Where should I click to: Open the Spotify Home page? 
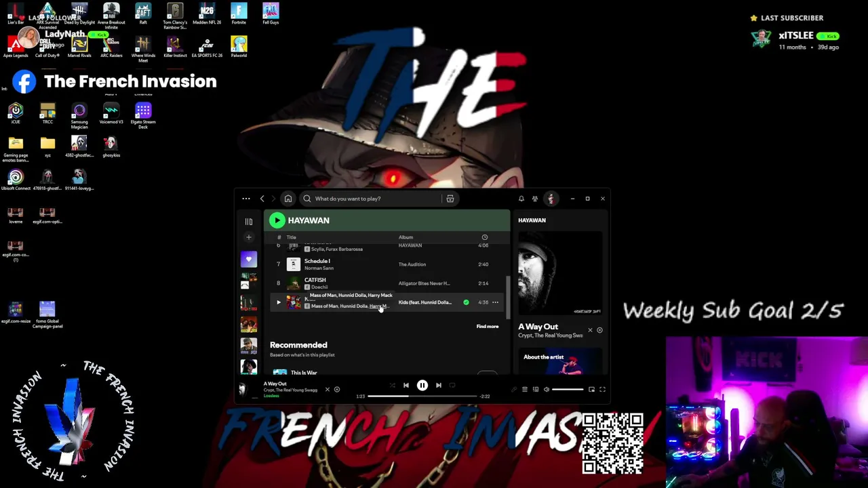(288, 199)
